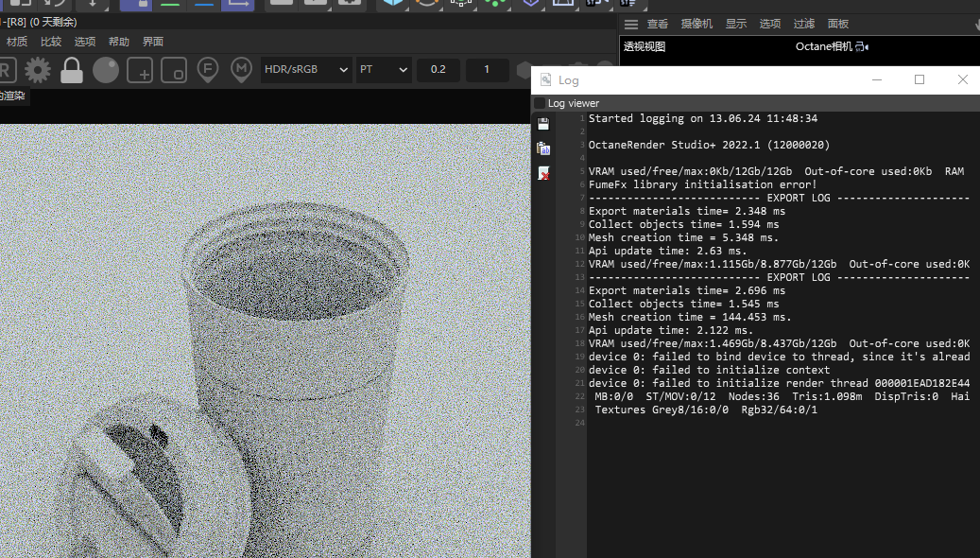Click log line 'Export materials time= 2.696 ms'
Viewport: 980px width, 558px height.
(x=686, y=290)
